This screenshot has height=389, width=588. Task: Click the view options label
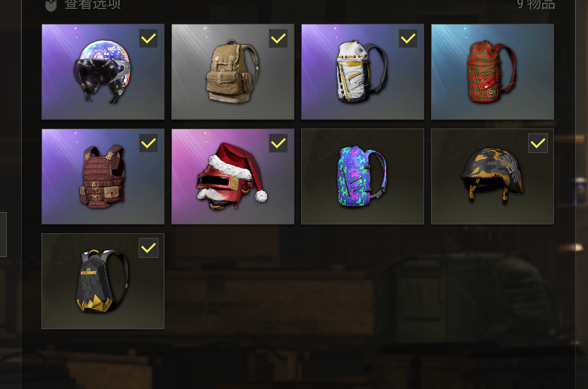tap(92, 4)
